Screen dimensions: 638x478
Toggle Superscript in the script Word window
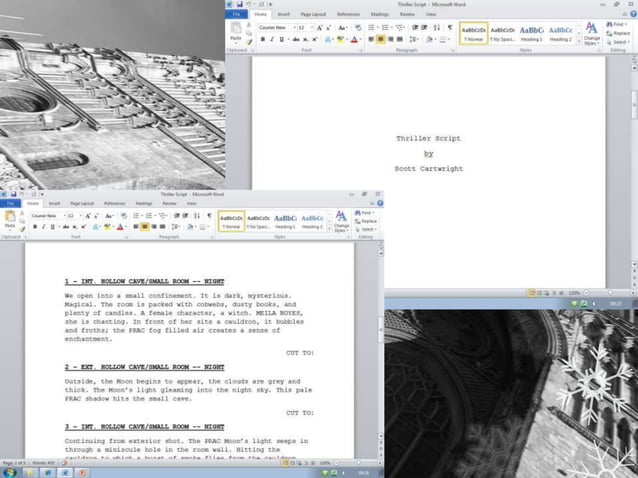(84, 227)
